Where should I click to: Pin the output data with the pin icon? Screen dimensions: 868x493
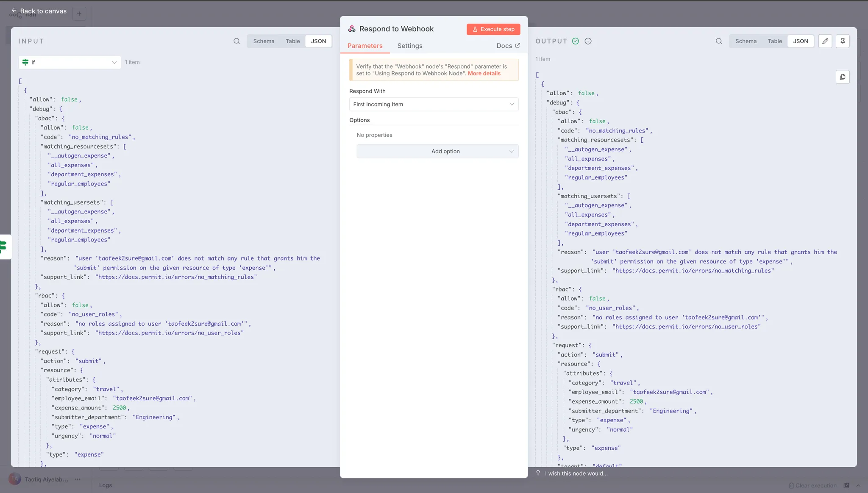pyautogui.click(x=843, y=41)
